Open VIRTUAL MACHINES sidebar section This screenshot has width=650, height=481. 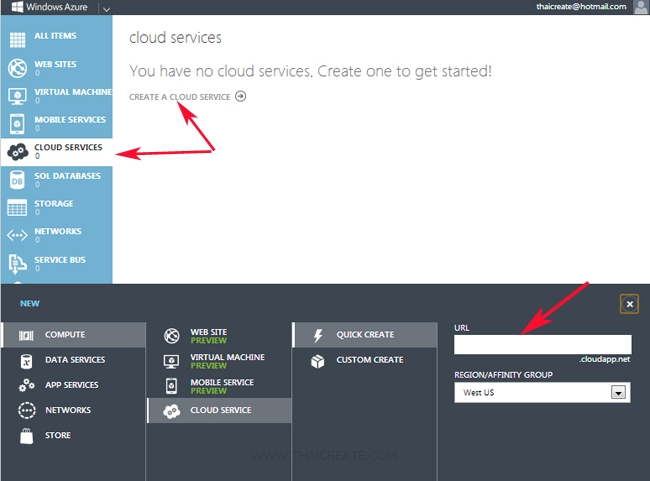click(x=73, y=92)
